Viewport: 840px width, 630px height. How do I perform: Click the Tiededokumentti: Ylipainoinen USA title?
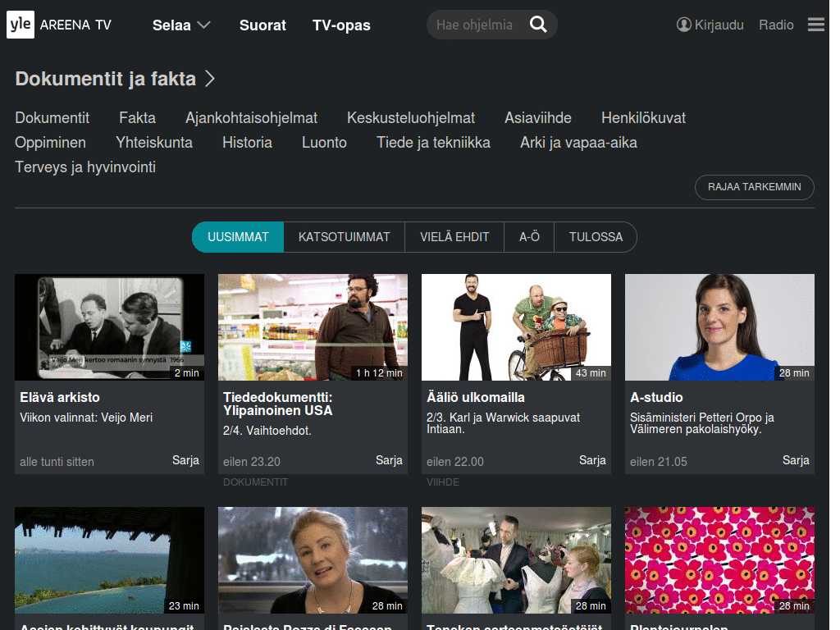(277, 404)
